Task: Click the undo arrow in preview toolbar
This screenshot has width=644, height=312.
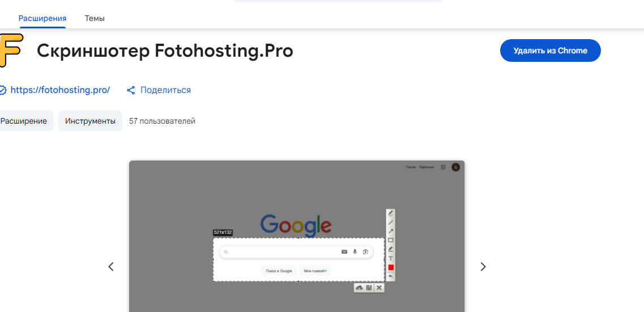Action: 391,277
